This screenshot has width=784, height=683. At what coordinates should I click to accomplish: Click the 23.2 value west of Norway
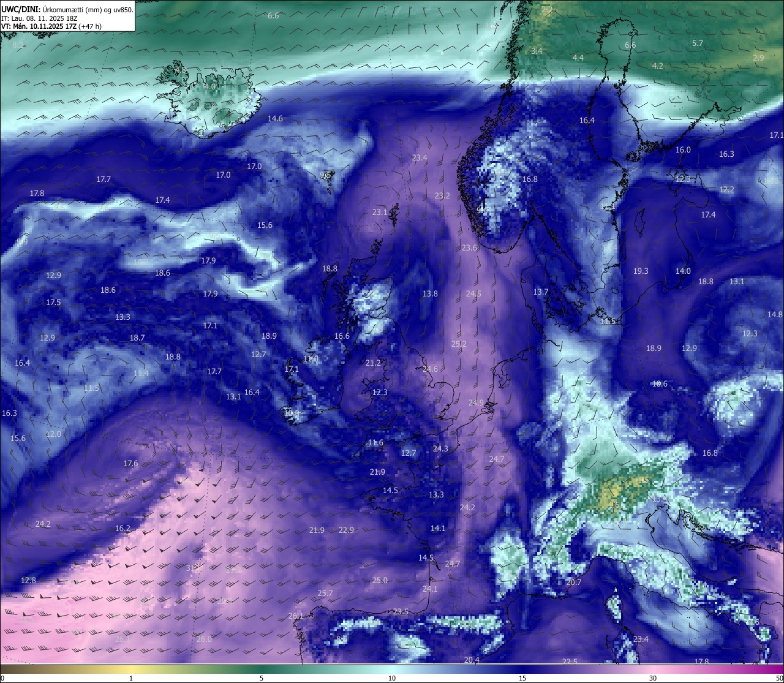(x=442, y=195)
